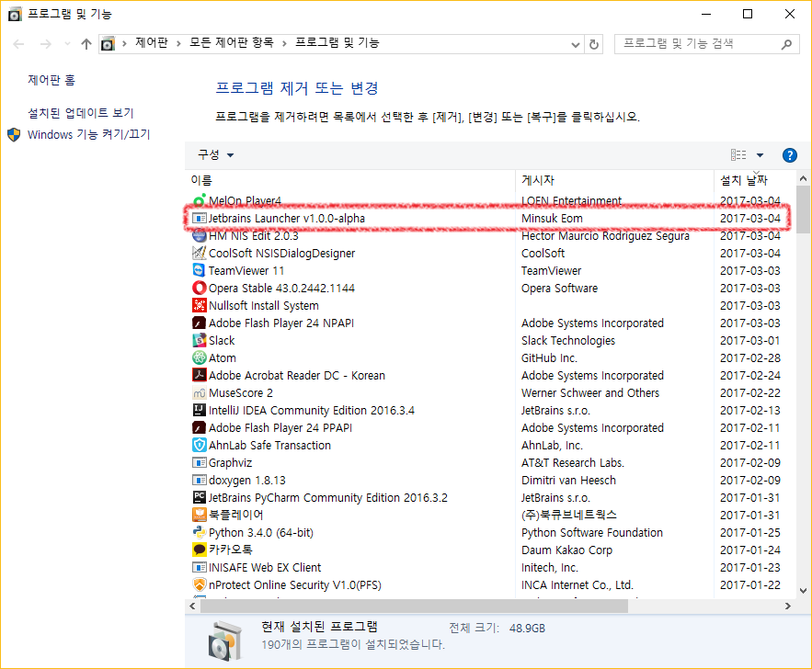812x669 pixels.
Task: Click the JetBrains PyCharm icon
Action: (199, 497)
